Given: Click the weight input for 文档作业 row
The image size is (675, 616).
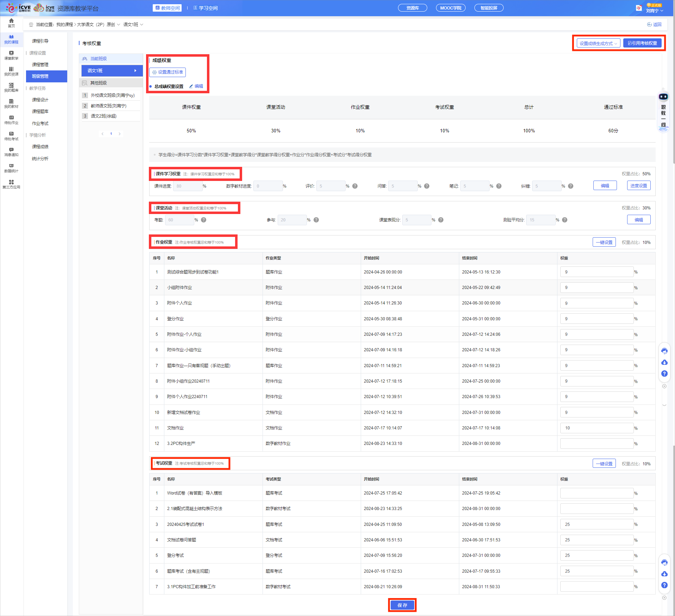Looking at the screenshot, I should pos(597,428).
